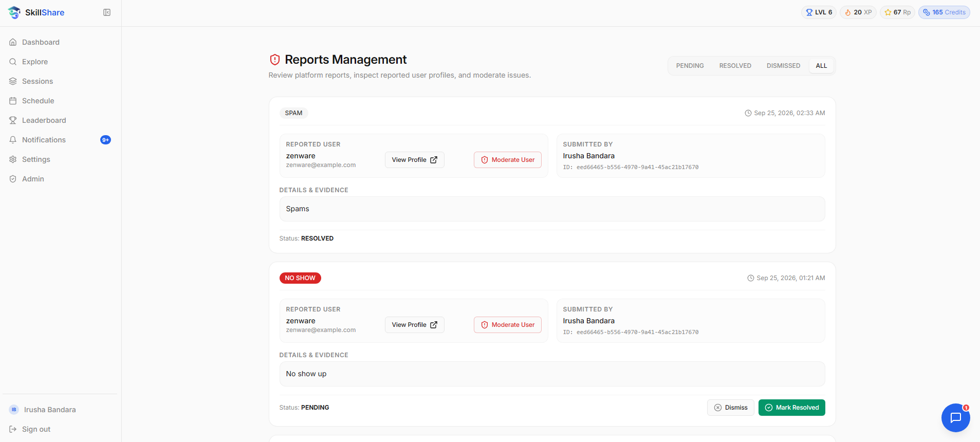
Task: Click the LVL 6 badge
Action: tap(819, 12)
